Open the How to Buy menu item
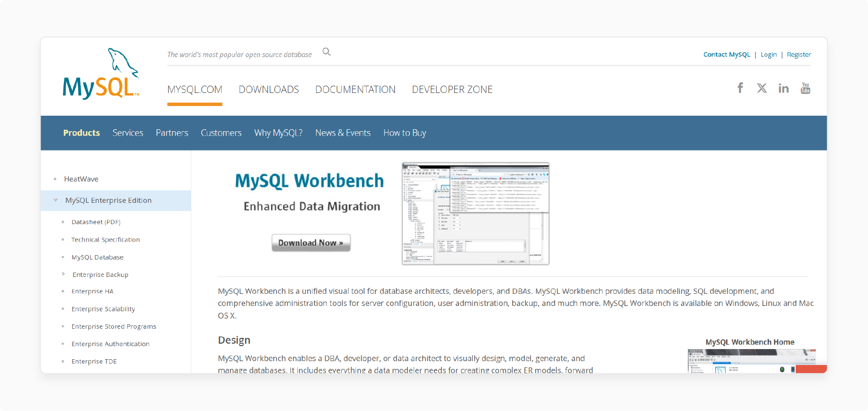Viewport: 868px width, 411px height. click(405, 133)
